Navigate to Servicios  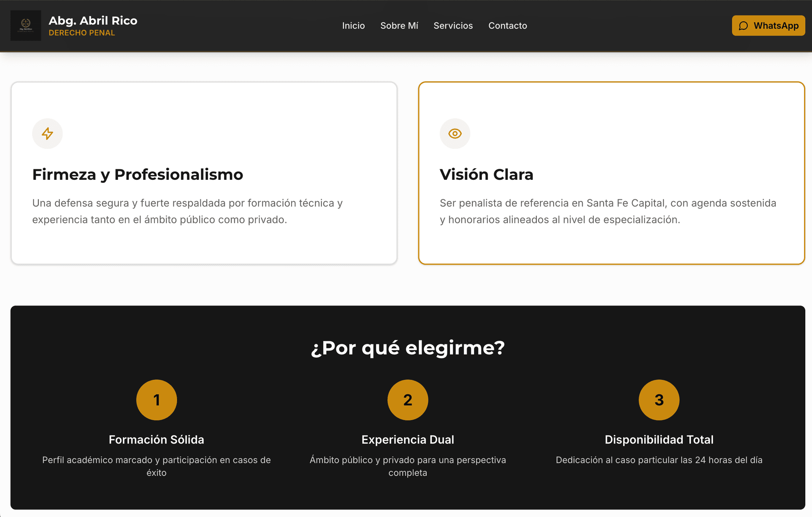(453, 26)
